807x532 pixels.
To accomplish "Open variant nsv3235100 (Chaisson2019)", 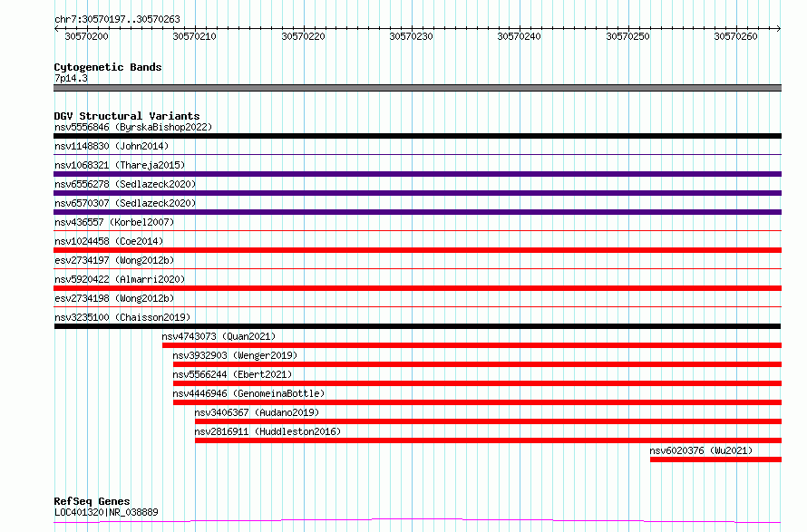I will pos(122,317).
